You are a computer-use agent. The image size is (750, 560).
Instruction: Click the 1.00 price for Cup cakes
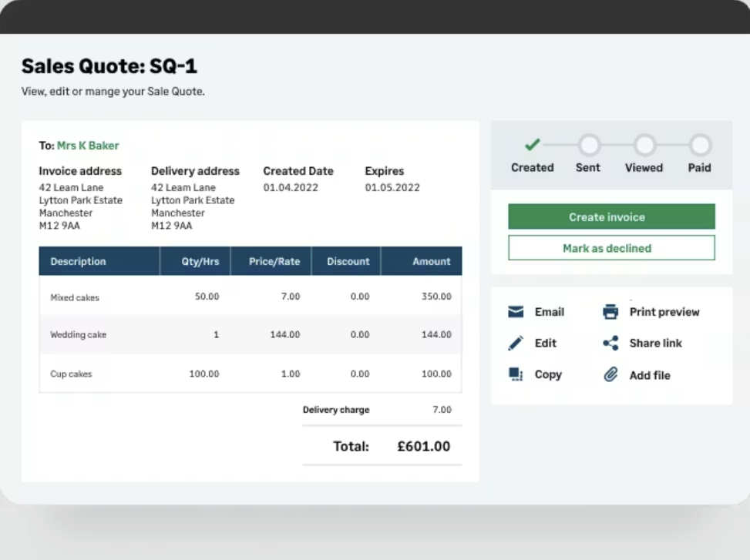point(291,374)
